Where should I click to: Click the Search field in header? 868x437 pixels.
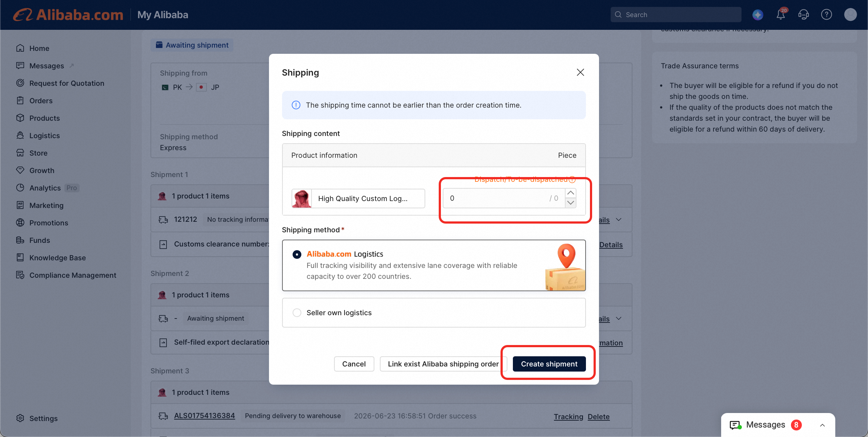676,15
